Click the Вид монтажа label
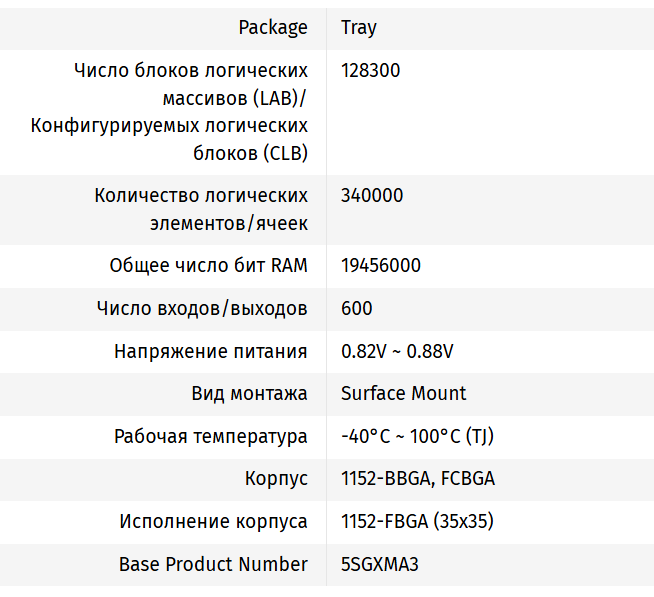Image resolution: width=654 pixels, height=597 pixels. coord(249,394)
